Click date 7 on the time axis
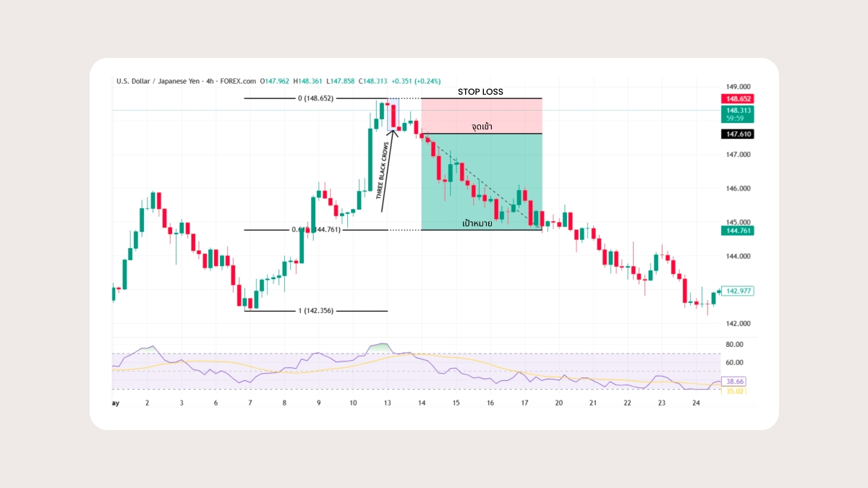 (x=250, y=403)
